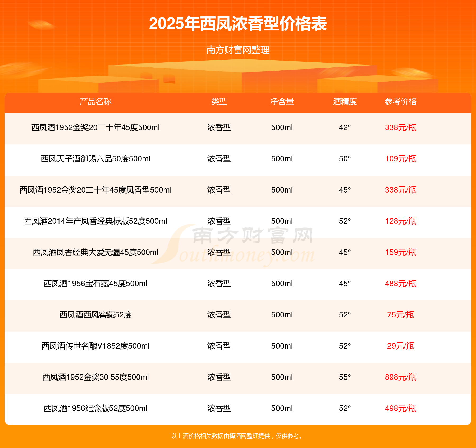Click the price "128元/瓶"
This screenshot has height=448, width=476.
point(401,221)
